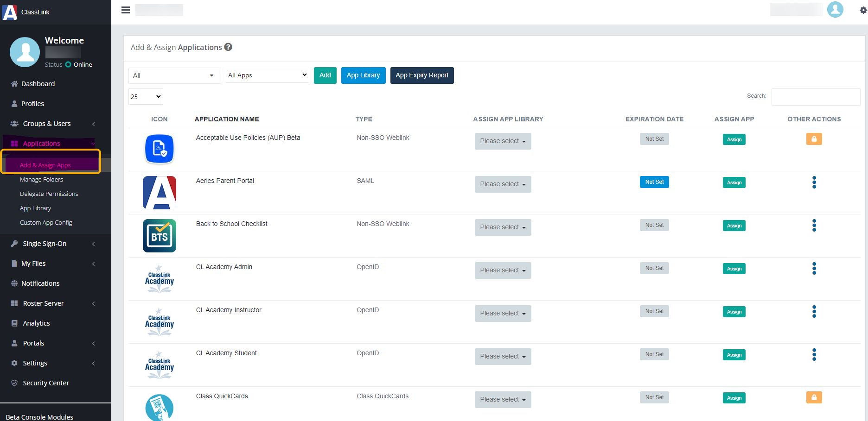868x421 pixels.
Task: Click the Aeries Parent Portal app icon
Action: (160, 193)
